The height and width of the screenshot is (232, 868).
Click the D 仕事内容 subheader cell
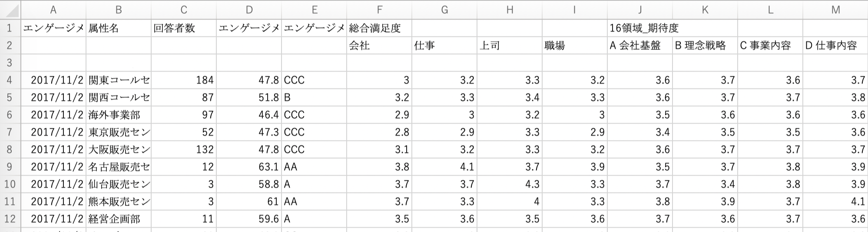point(835,46)
